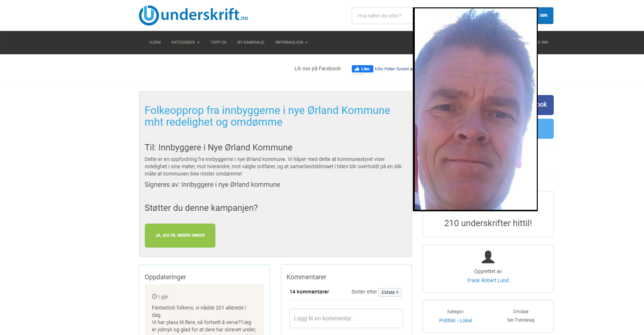Click the dark blue Facebook share button

point(545,105)
